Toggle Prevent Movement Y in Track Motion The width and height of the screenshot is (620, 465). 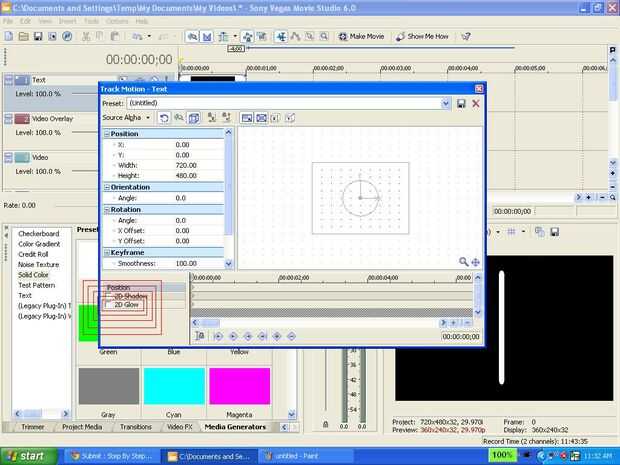pos(227,118)
